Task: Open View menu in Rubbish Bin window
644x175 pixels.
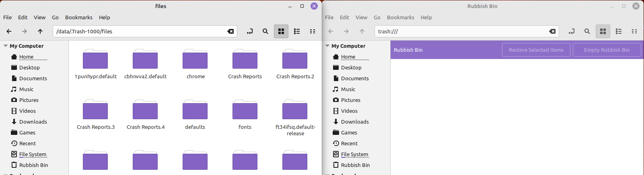Action: tap(361, 17)
